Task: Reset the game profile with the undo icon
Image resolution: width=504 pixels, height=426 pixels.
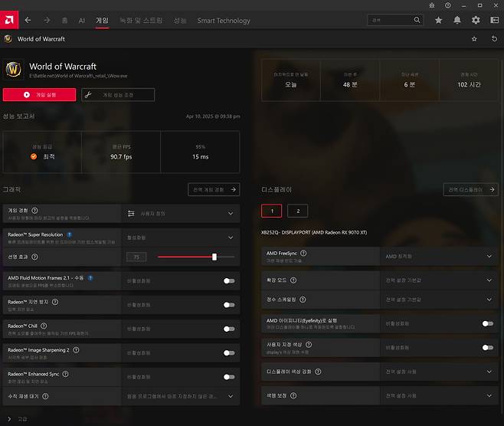Action: pos(492,38)
